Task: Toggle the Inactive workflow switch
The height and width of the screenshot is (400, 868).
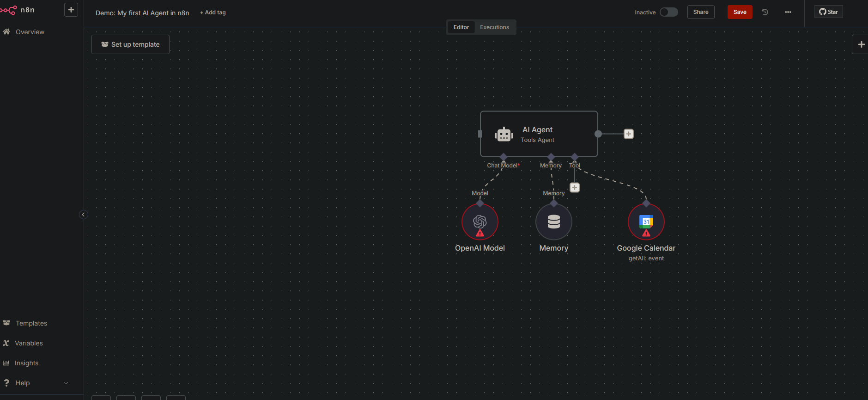Action: tap(668, 12)
